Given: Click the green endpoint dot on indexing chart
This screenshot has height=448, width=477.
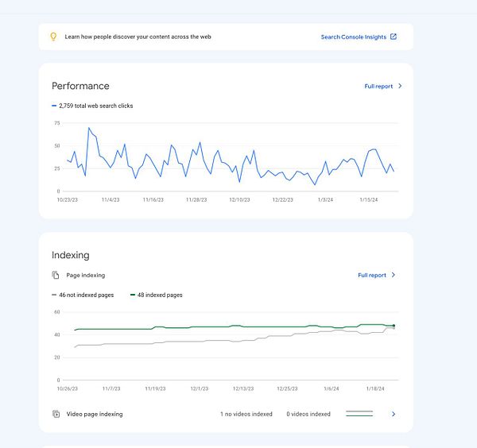Looking at the screenshot, I should (x=394, y=326).
